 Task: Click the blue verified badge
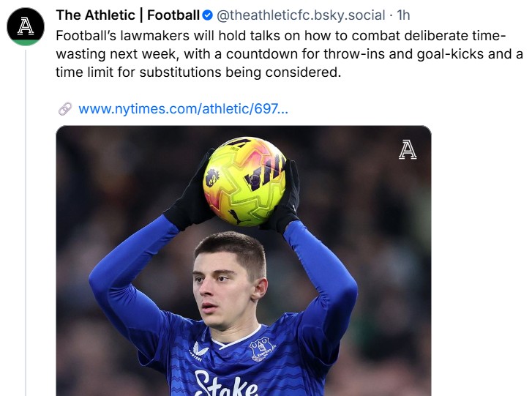[x=208, y=15]
